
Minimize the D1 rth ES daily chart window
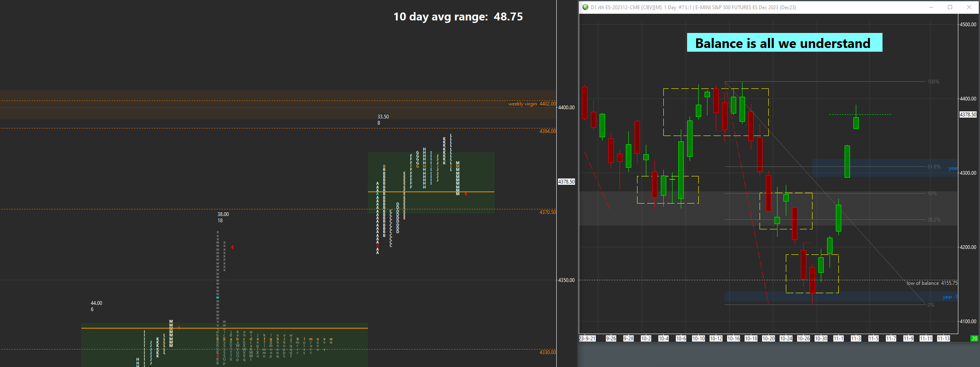(931, 7)
